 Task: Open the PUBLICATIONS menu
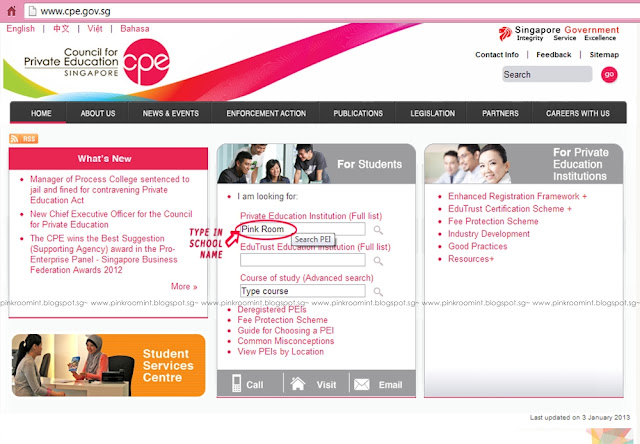click(358, 113)
